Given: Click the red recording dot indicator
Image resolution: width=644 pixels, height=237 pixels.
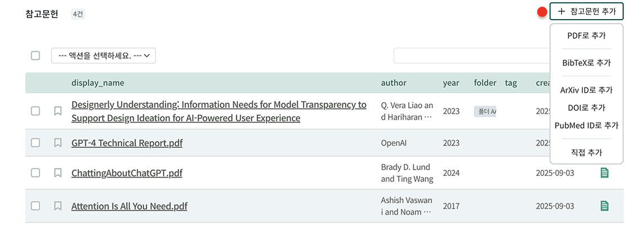Looking at the screenshot, I should pos(542,12).
